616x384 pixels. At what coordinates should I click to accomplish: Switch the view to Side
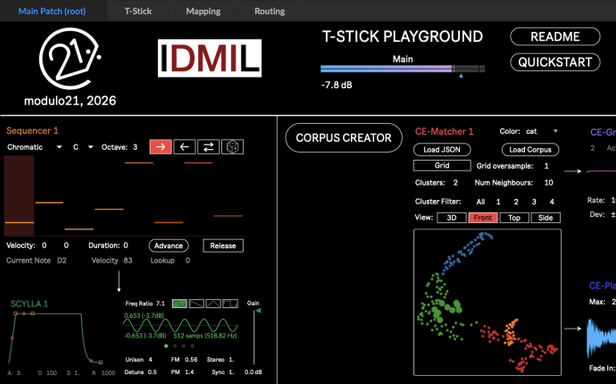[546, 218]
